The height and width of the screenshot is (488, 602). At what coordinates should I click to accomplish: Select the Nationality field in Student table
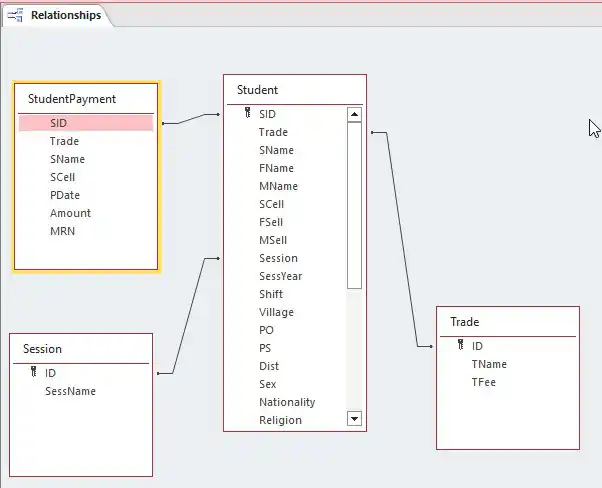286,402
